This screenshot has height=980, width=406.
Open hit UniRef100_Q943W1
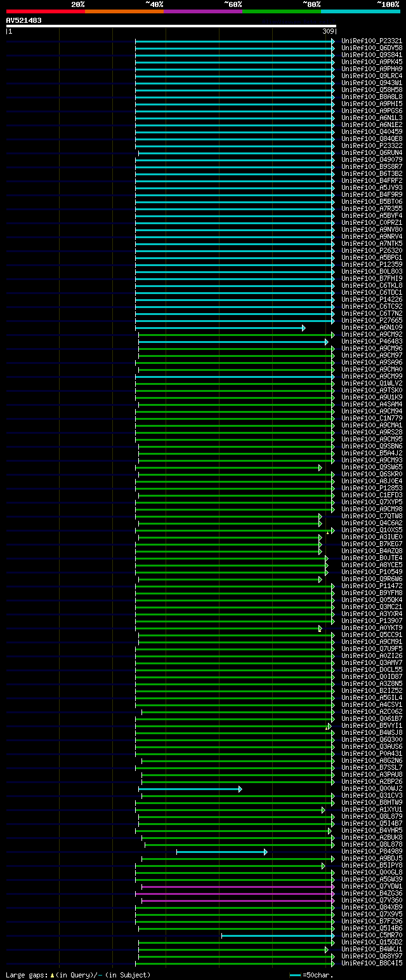point(372,83)
